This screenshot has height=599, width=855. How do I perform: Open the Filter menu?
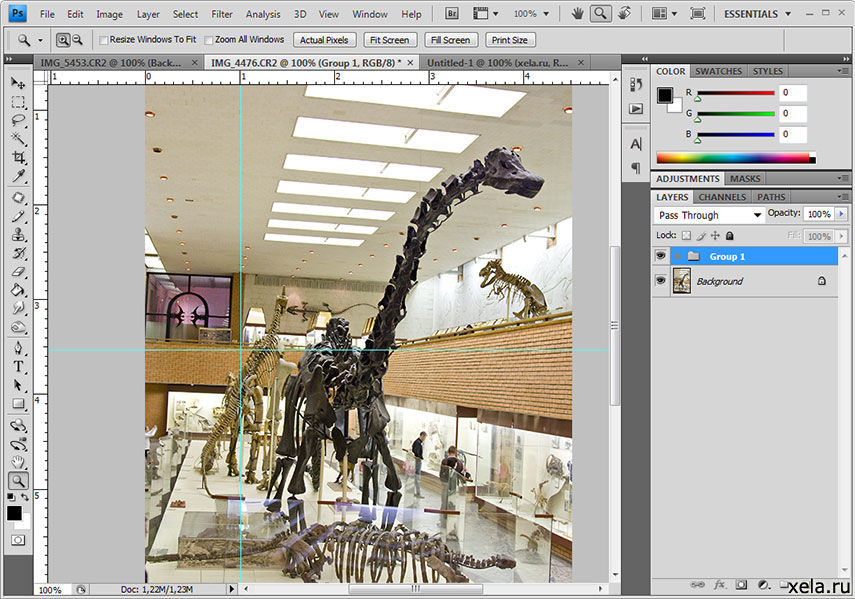(222, 14)
